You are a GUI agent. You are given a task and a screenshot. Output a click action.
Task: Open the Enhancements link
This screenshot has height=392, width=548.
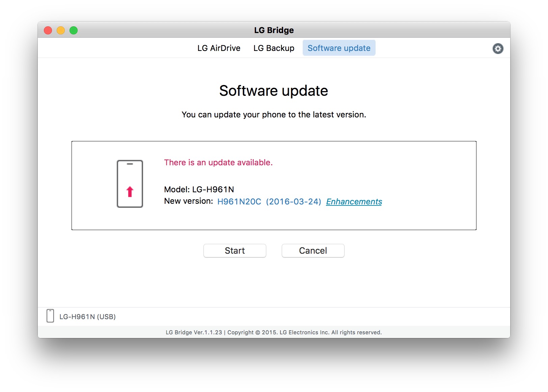point(354,201)
